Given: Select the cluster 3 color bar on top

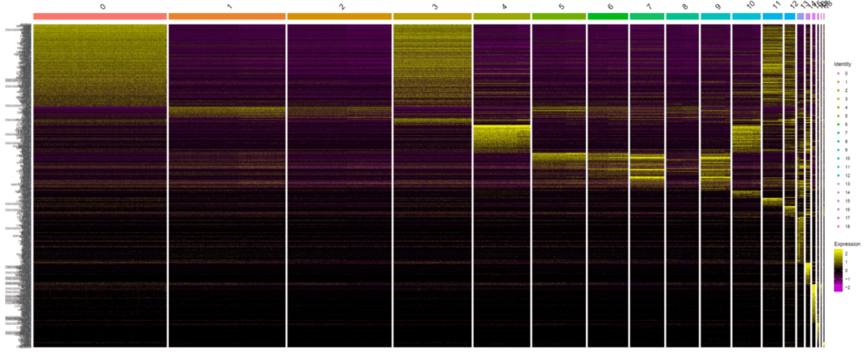Looking at the screenshot, I should point(432,17).
